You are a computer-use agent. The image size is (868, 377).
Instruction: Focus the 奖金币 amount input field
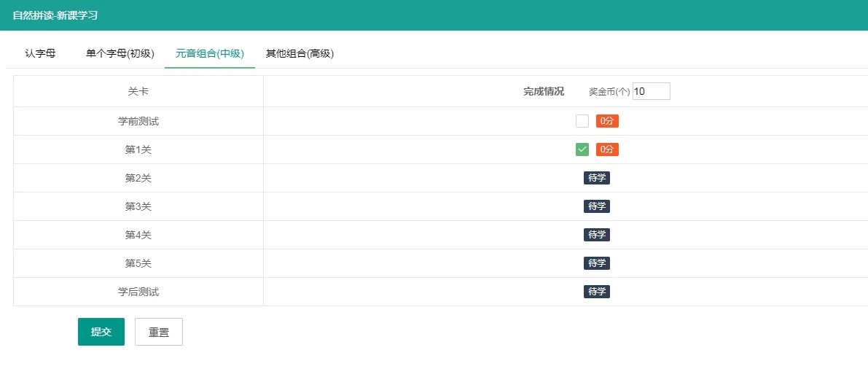tap(651, 91)
